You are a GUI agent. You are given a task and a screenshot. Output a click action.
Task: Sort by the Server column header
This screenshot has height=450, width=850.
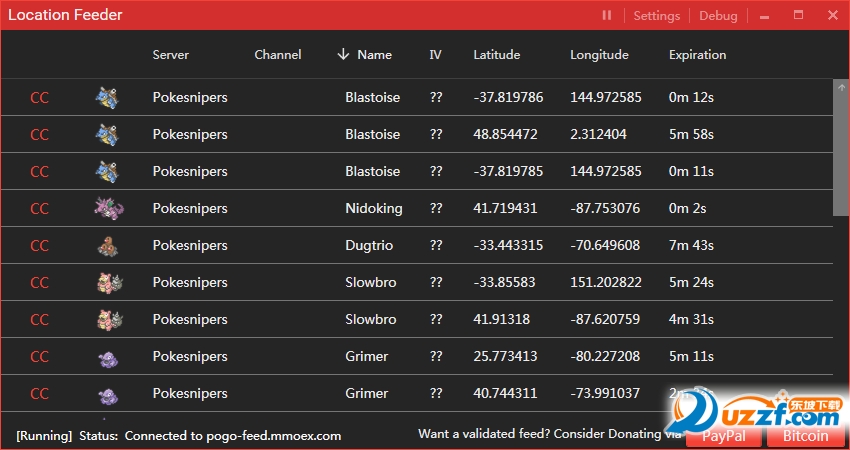[x=170, y=55]
